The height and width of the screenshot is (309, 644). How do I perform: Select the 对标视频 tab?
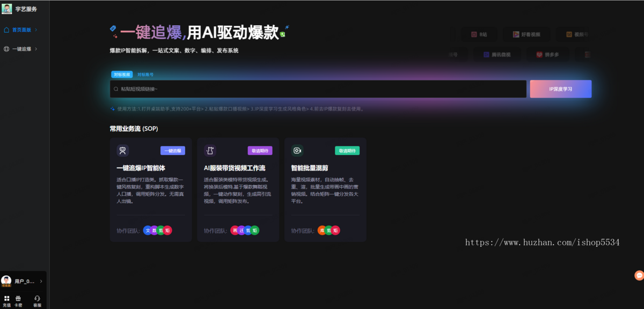coord(122,75)
